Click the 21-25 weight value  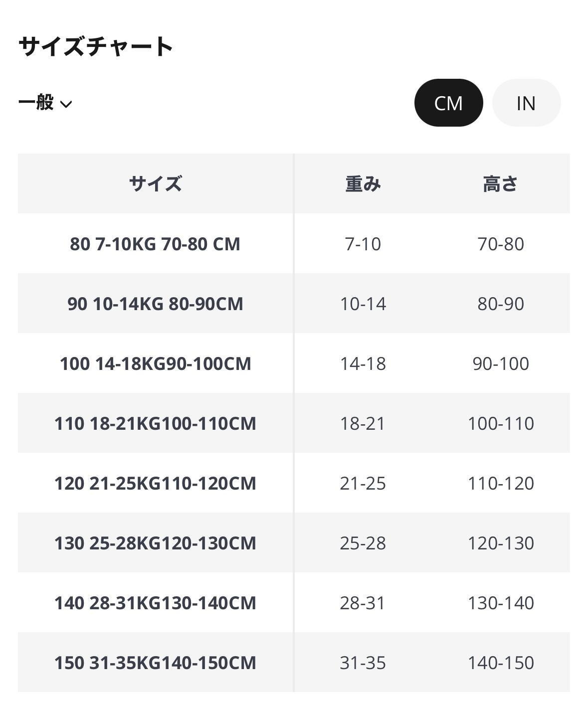click(x=363, y=483)
